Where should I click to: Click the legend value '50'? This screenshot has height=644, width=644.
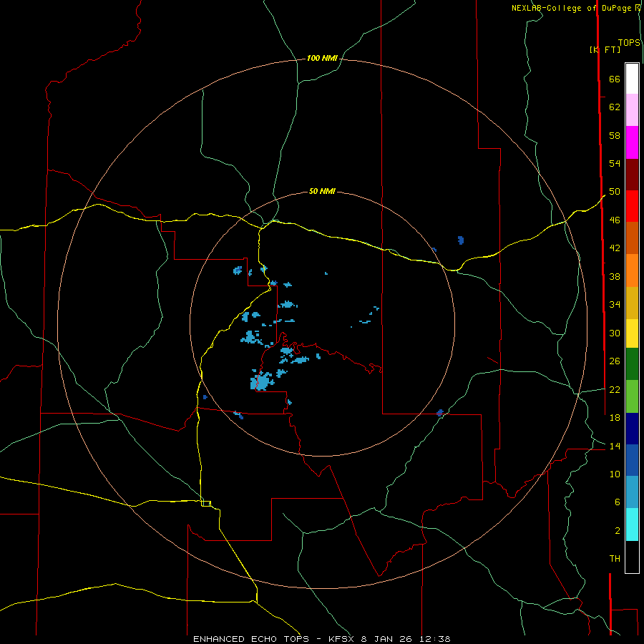[615, 192]
